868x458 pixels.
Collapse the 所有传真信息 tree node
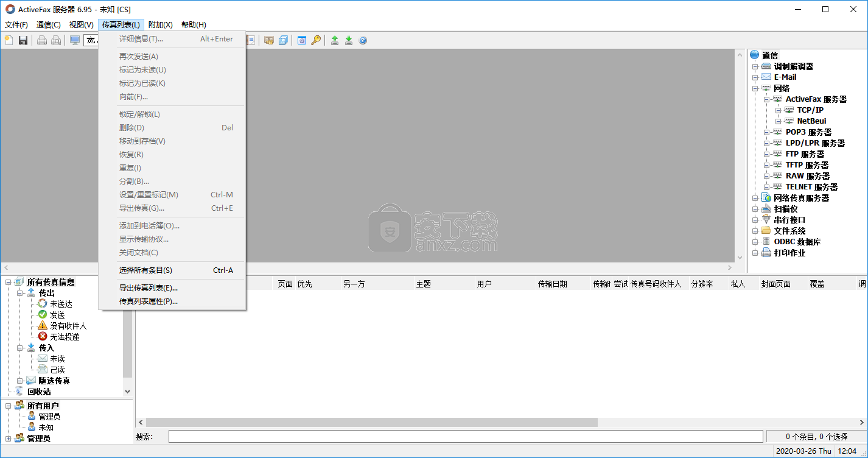click(9, 282)
